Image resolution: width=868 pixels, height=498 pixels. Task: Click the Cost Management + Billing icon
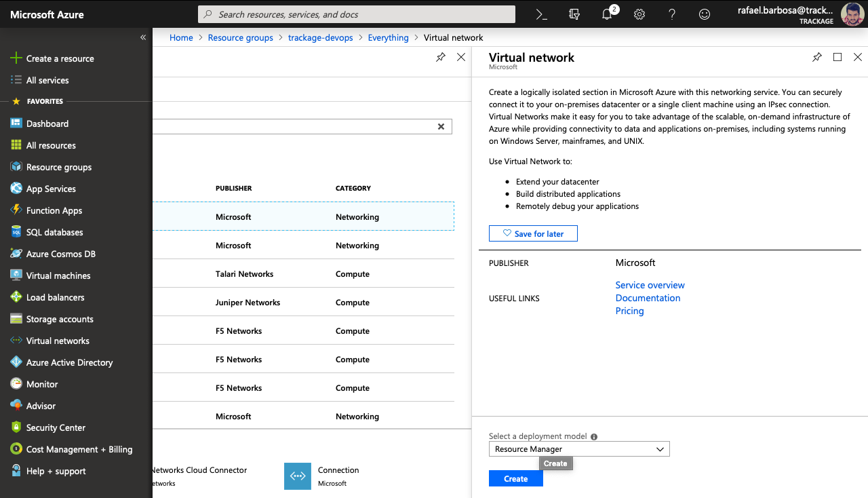click(16, 449)
